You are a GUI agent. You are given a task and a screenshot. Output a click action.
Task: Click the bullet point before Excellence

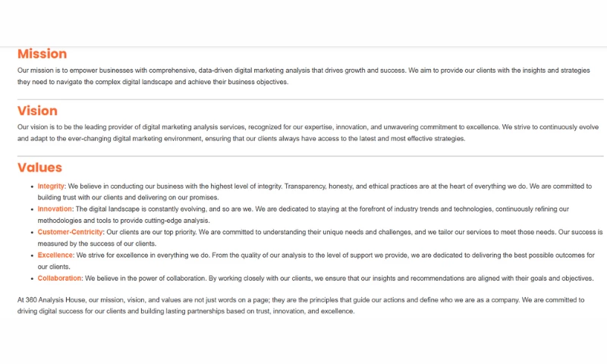click(33, 256)
